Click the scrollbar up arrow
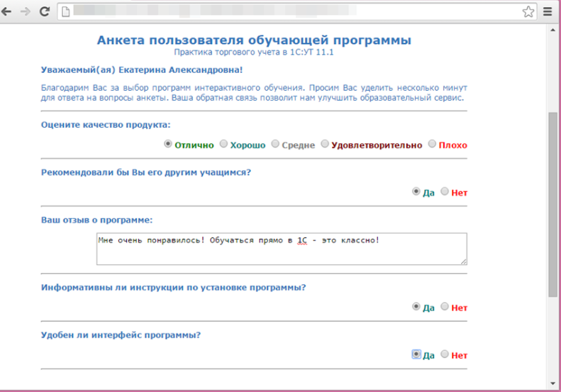Screen dimensions: 561x392 pos(553,30)
